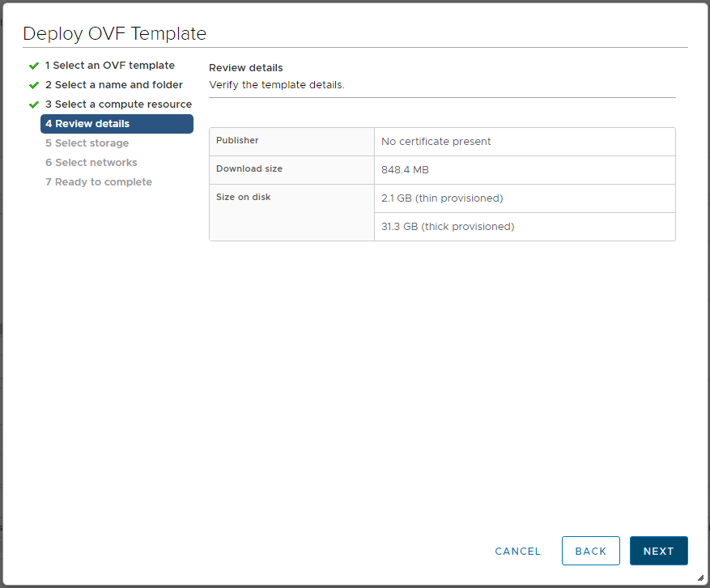710x588 pixels.
Task: Go back with the Back button
Action: pyautogui.click(x=590, y=551)
